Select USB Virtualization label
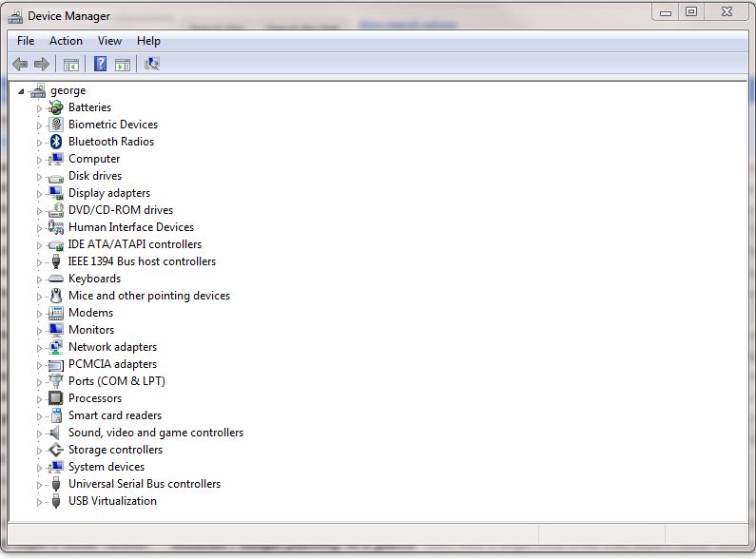Image resolution: width=756 pixels, height=559 pixels. click(112, 501)
